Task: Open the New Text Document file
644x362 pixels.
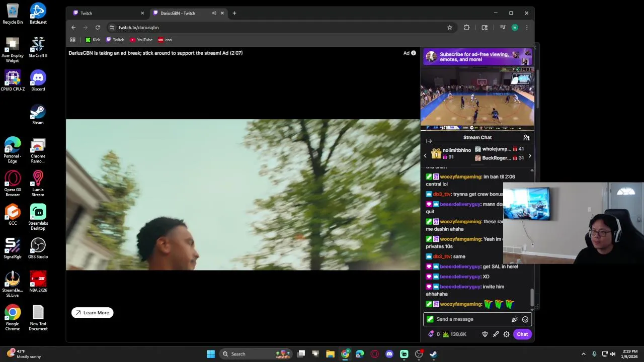Action: (38, 318)
